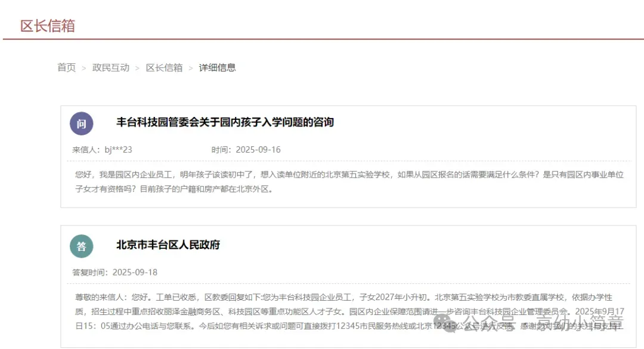Click the question date 2025-09-16
644x349 pixels.
258,150
